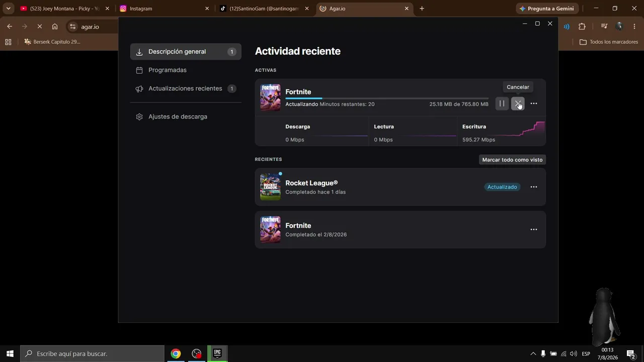Image resolution: width=644 pixels, height=362 pixels.
Task: Close the Instagram tab in Chrome
Action: click(x=207, y=9)
